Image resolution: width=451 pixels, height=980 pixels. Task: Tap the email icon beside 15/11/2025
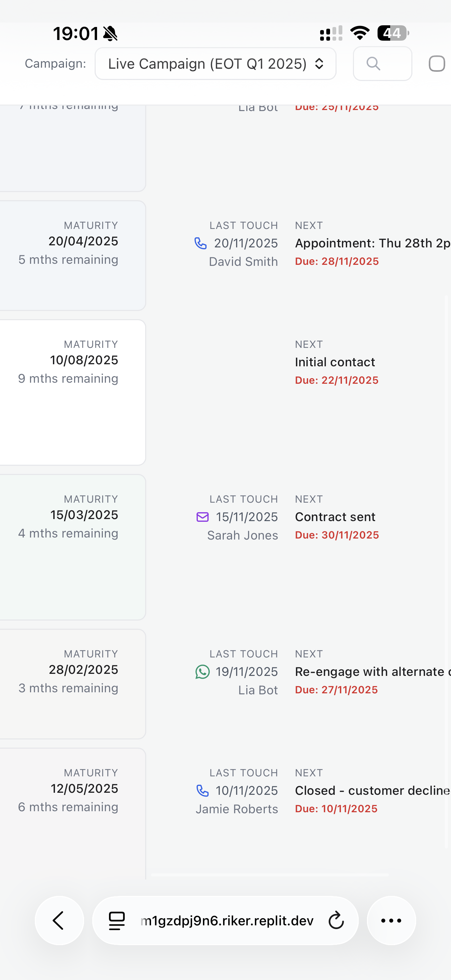click(x=202, y=517)
